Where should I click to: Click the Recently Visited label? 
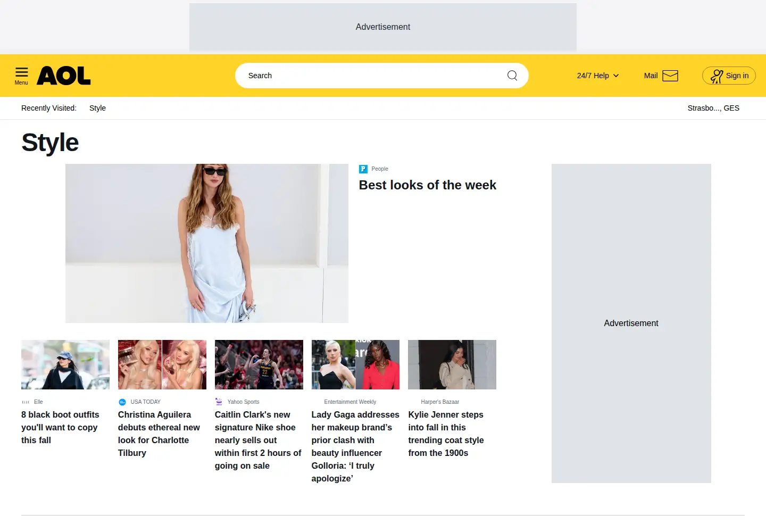coord(49,108)
